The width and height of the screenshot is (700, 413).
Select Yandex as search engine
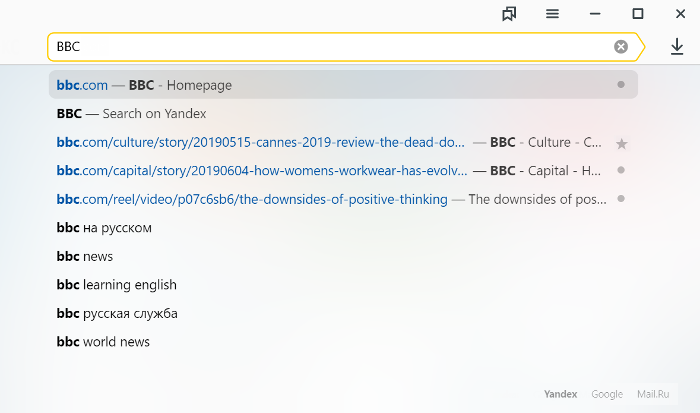click(560, 394)
